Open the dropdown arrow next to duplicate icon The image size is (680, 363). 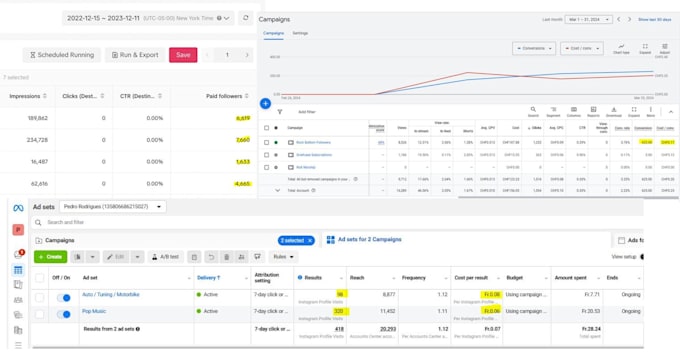click(x=92, y=257)
